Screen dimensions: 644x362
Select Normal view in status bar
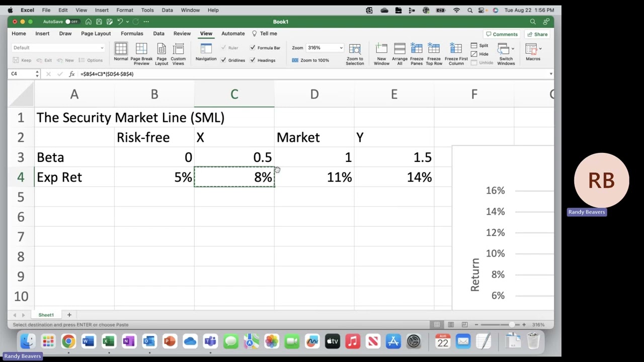point(437,325)
